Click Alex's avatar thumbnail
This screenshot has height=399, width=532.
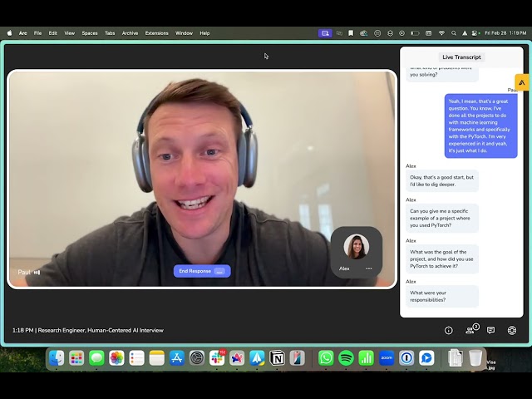click(357, 247)
